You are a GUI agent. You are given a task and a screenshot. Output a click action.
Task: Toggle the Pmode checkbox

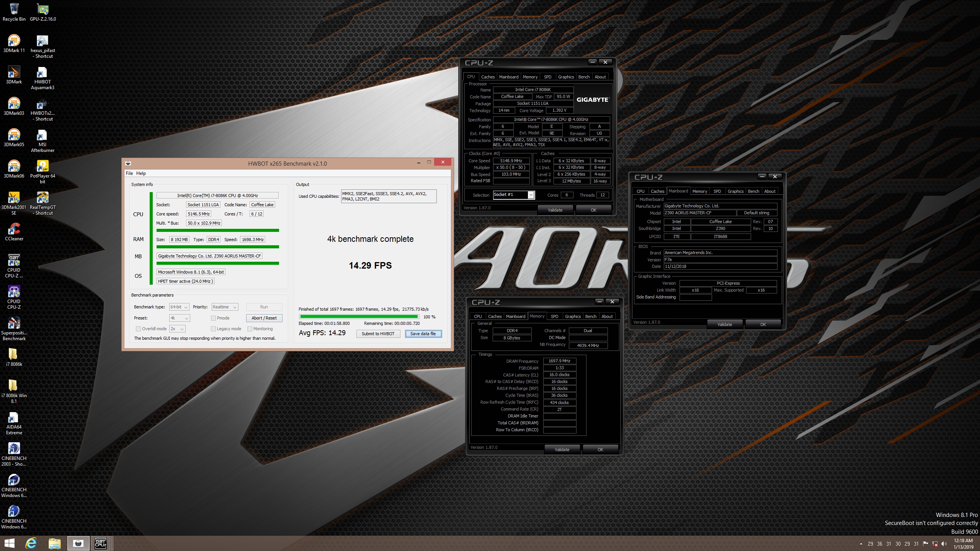click(213, 318)
